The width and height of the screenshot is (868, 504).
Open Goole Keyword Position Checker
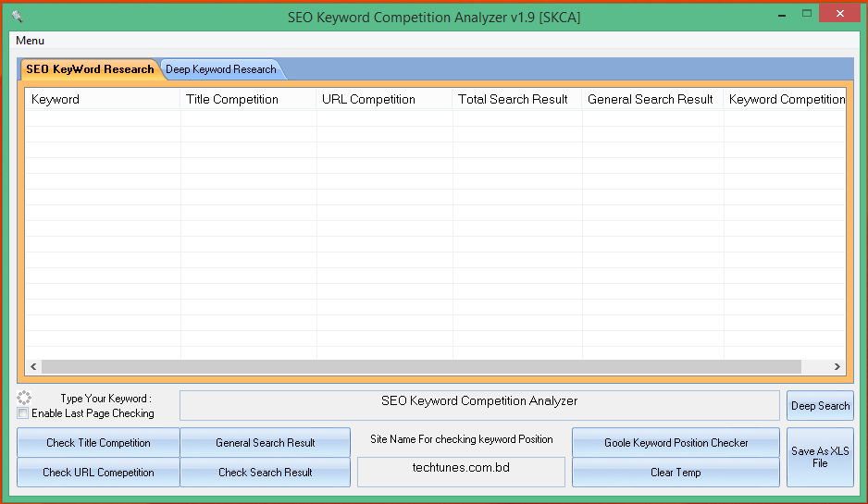[676, 443]
